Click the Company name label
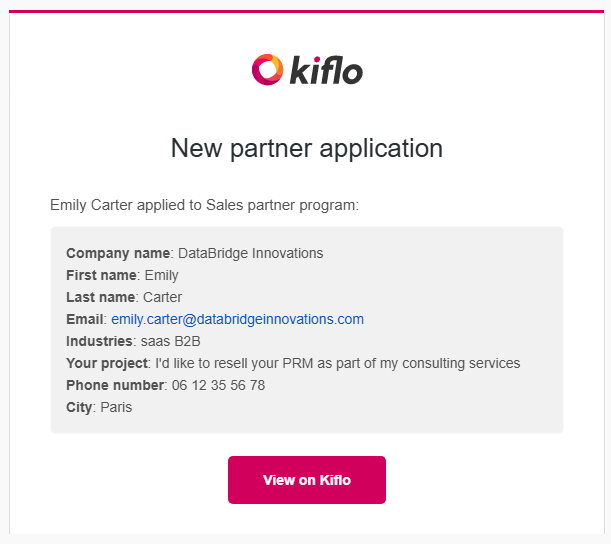611x544 pixels. click(x=118, y=253)
